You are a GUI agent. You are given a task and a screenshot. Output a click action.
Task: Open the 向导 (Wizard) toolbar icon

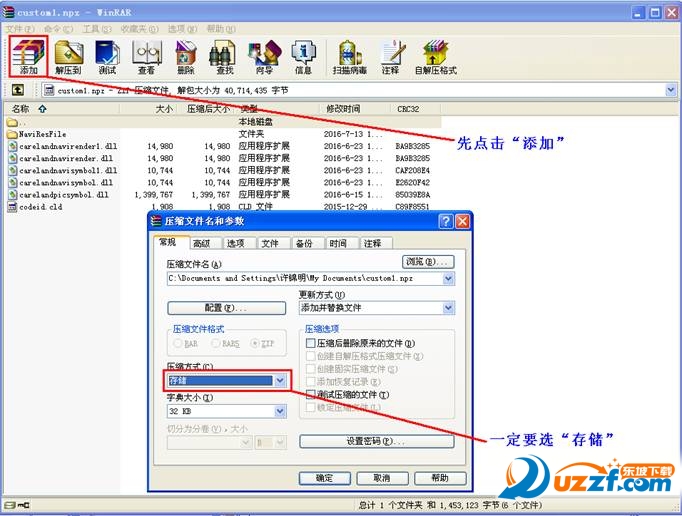point(264,57)
